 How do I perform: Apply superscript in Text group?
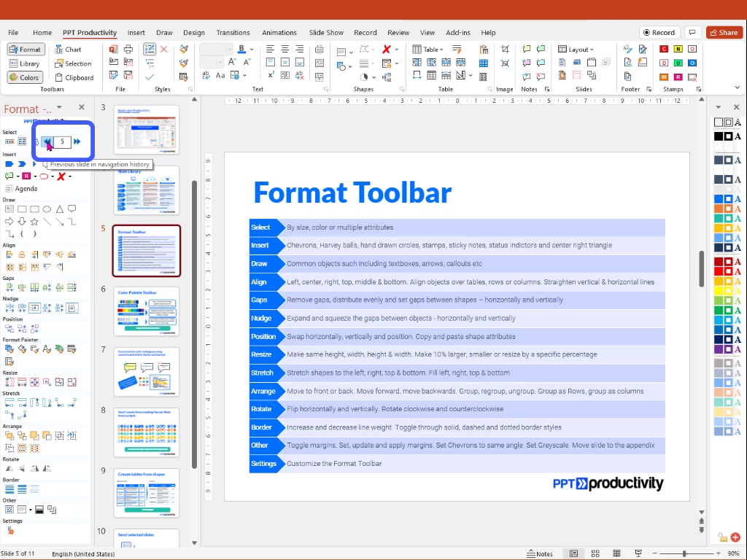click(x=271, y=75)
